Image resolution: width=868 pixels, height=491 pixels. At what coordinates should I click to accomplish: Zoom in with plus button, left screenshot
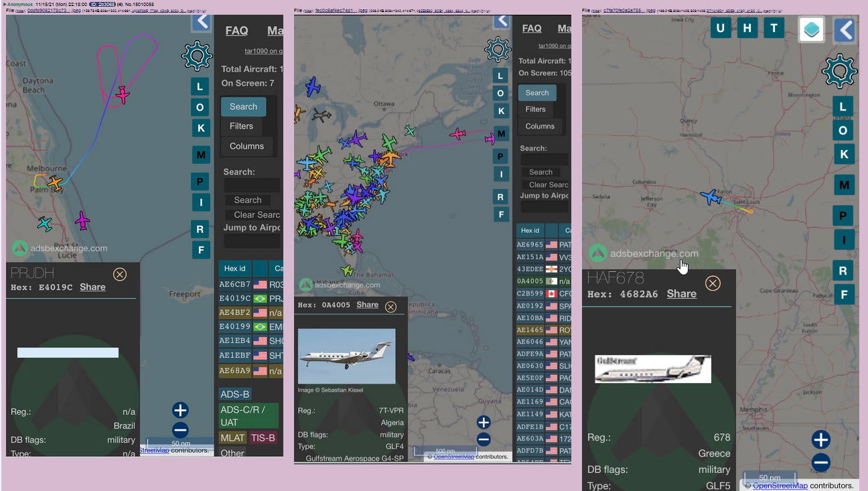point(180,410)
